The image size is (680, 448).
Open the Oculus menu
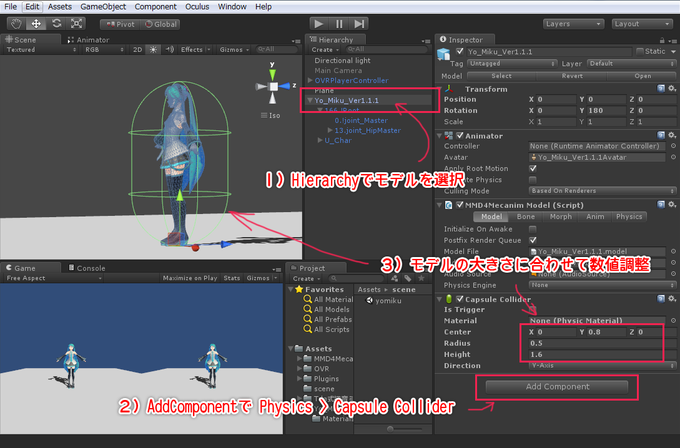click(197, 7)
